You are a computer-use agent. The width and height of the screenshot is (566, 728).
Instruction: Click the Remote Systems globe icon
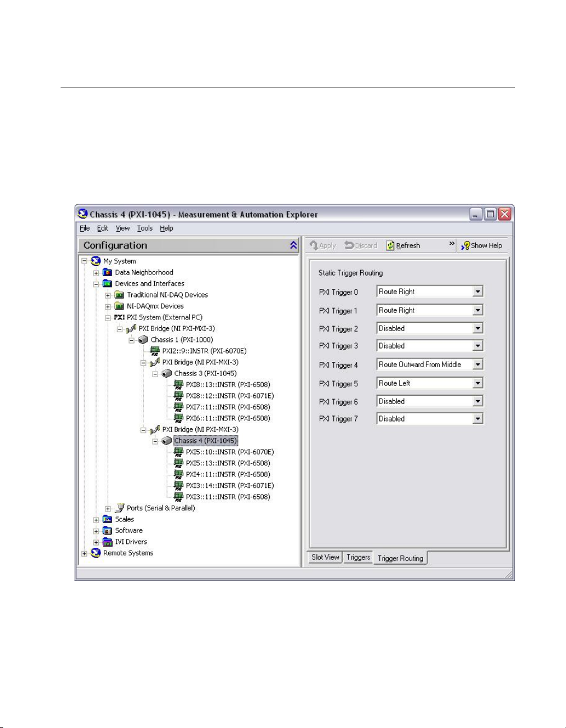point(95,553)
